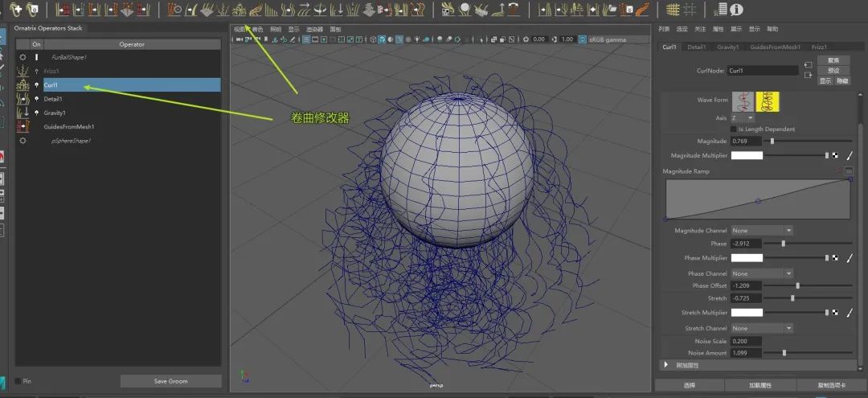
Task: Toggle the On switch for FurBallShape1
Action: tap(36, 57)
